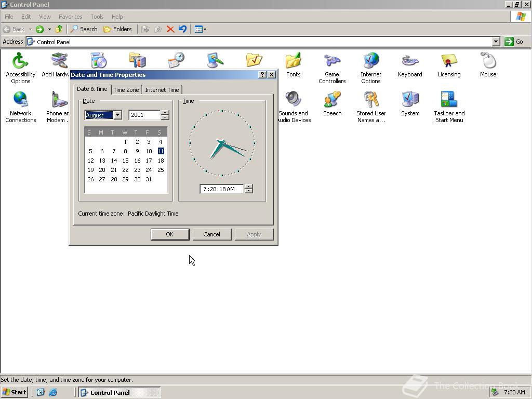Click the Back toolbar button
Image resolution: width=532 pixels, height=399 pixels.
[14, 29]
